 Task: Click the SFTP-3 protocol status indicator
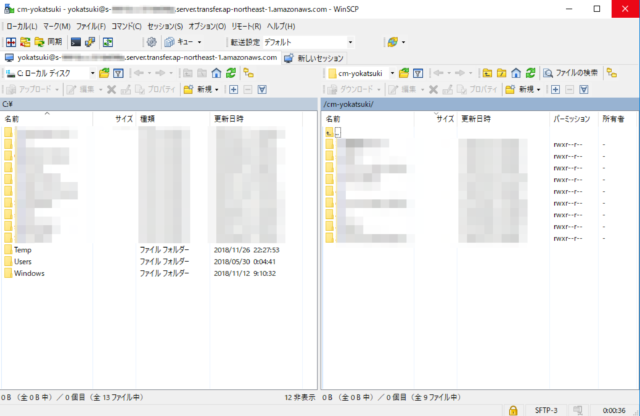546,410
